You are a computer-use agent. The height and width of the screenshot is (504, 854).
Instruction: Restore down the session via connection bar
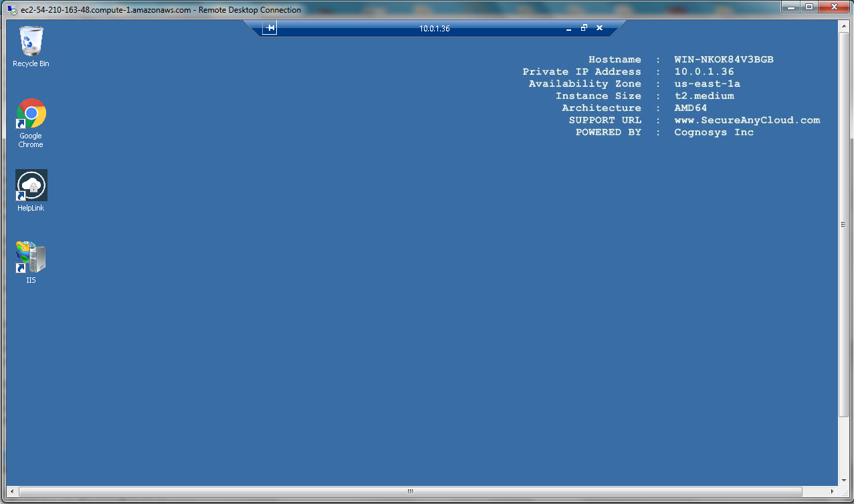pyautogui.click(x=584, y=28)
